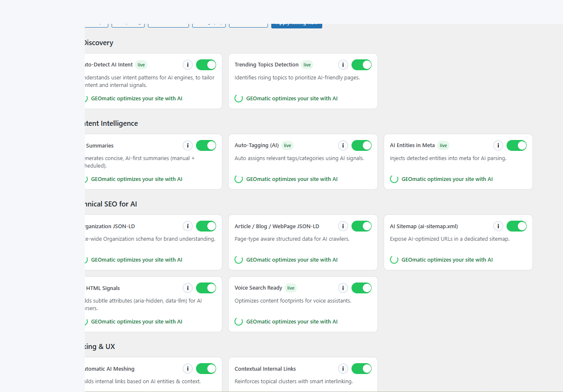Click 'Injects detected entities into meta' text

tap(448, 158)
